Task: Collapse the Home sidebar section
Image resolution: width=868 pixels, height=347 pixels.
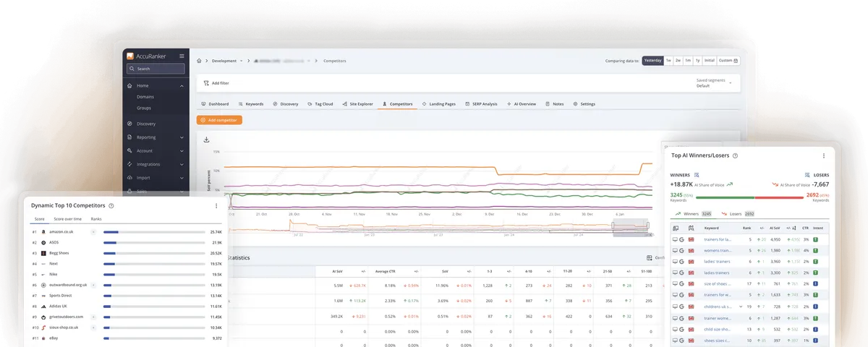Action: coord(182,85)
